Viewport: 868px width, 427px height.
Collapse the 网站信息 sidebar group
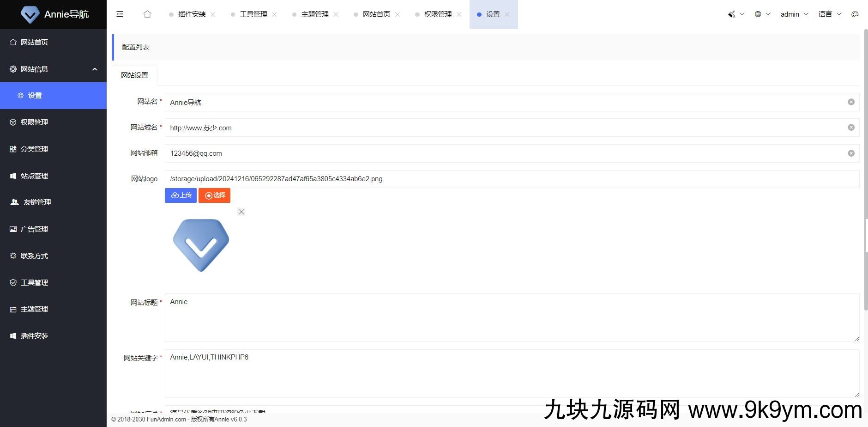(x=53, y=69)
